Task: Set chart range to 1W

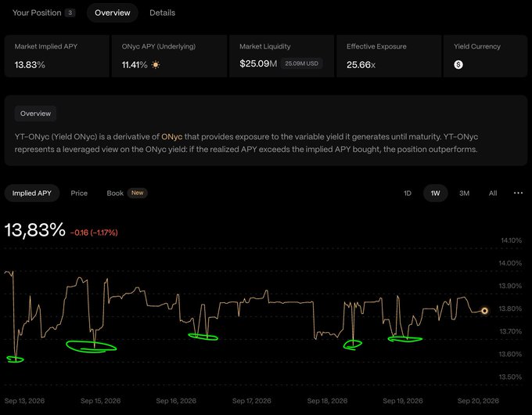Action: 435,193
